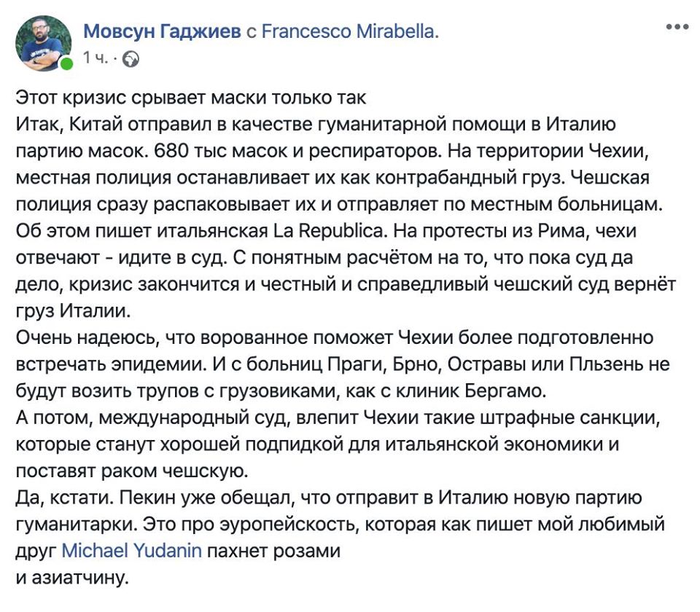Viewport: 700px width, 612px height.
Task: Open the Michael Yudanin mention link
Action: [x=132, y=551]
